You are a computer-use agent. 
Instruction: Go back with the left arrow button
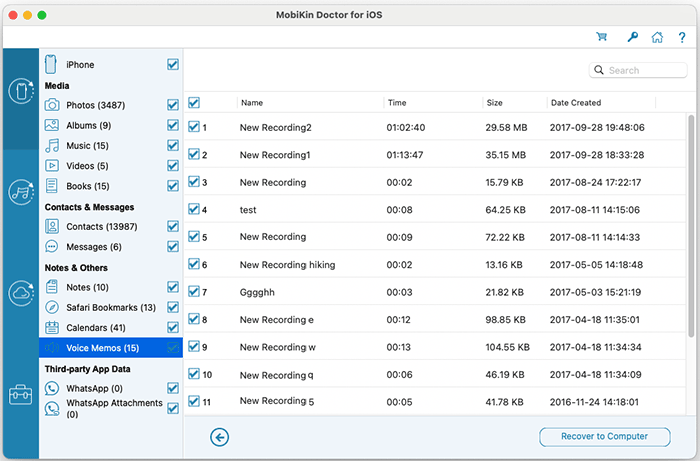click(x=219, y=437)
